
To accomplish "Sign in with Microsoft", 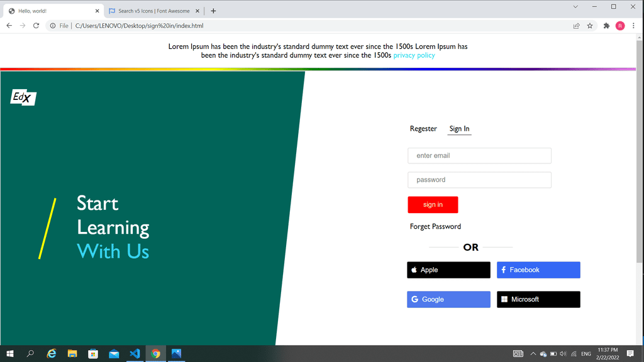I will 538,299.
